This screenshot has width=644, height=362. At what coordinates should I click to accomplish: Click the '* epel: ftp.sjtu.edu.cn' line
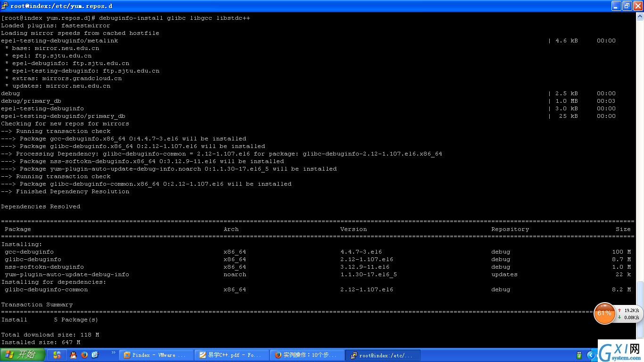coord(48,56)
